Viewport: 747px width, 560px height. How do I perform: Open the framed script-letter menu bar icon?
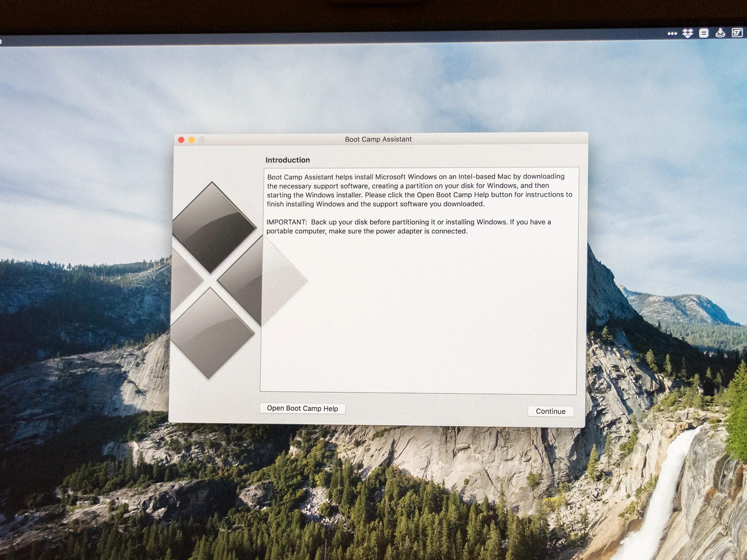[737, 33]
